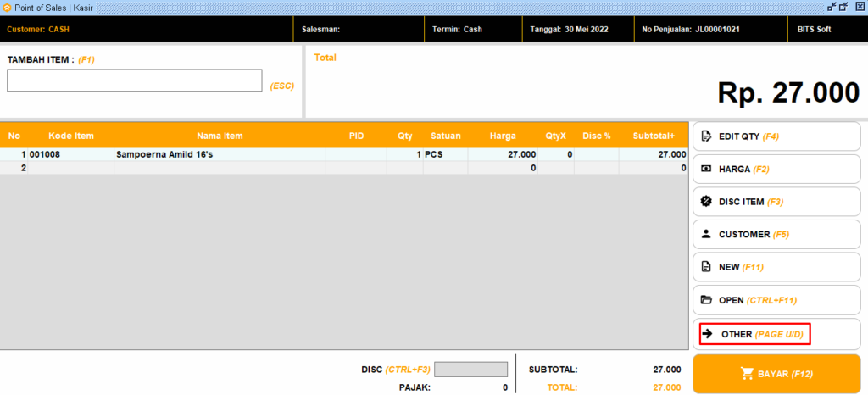Click the Tanggal: 30 Mei 2022 field
This screenshot has width=868, height=395.
coord(578,30)
